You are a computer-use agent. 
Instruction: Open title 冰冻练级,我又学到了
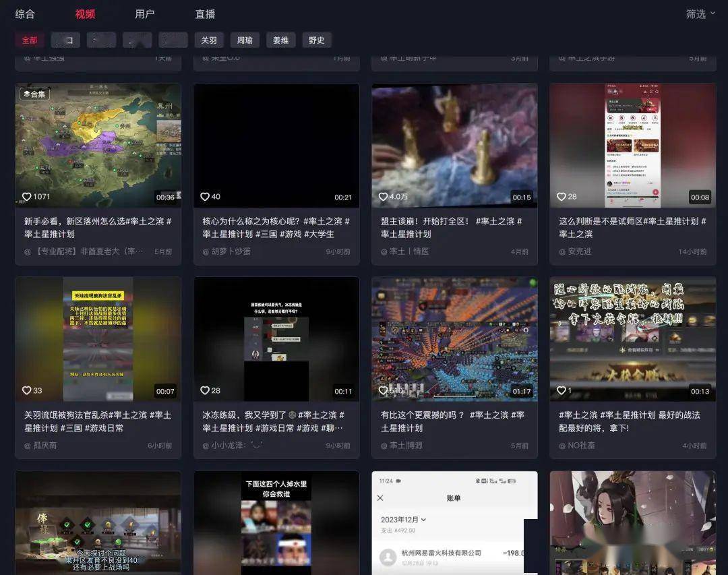(274, 421)
